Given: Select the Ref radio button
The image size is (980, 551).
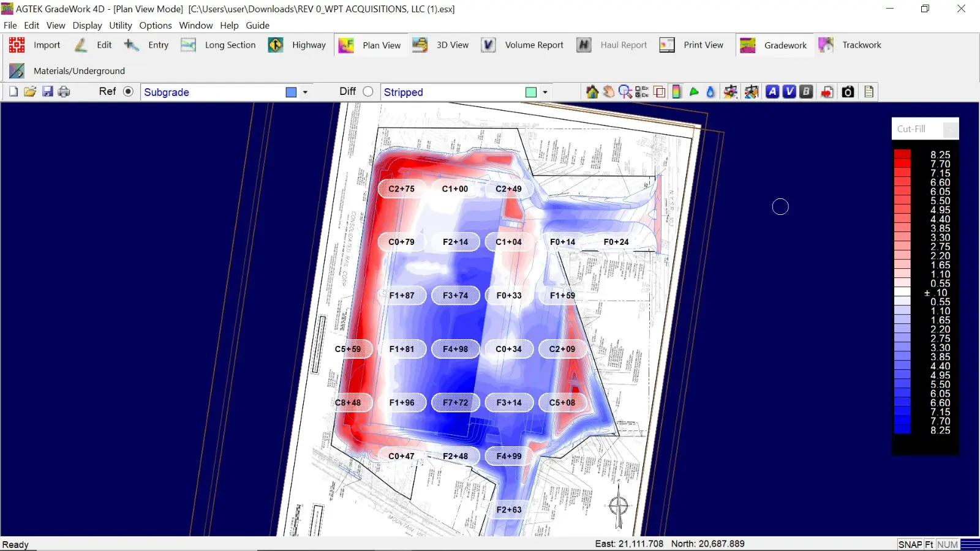Looking at the screenshot, I should point(128,92).
